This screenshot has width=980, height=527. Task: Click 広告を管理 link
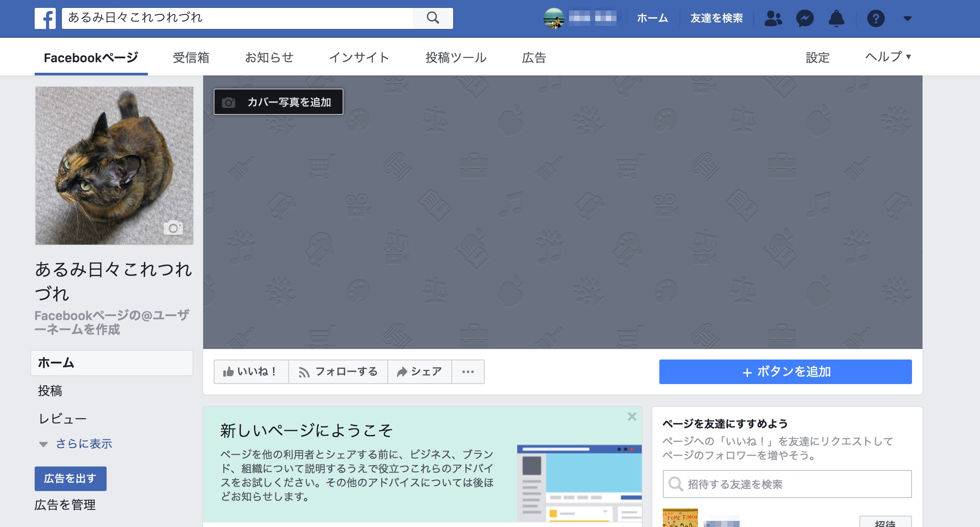65,505
